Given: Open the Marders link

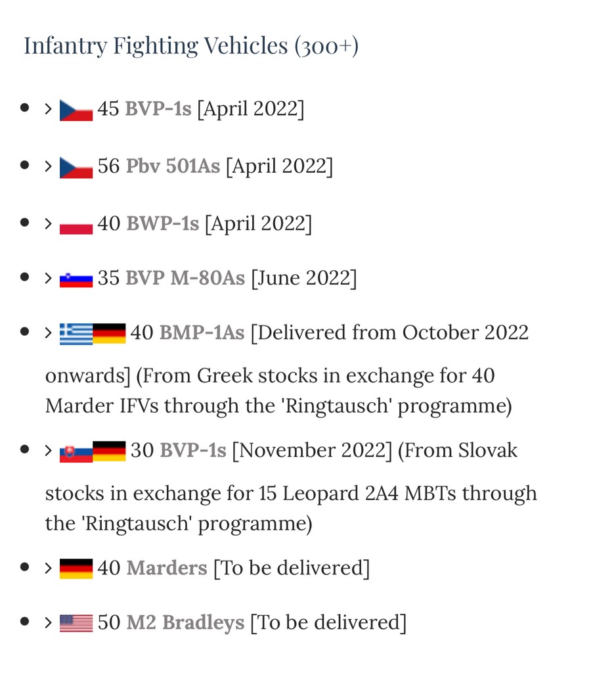Looking at the screenshot, I should 167,568.
